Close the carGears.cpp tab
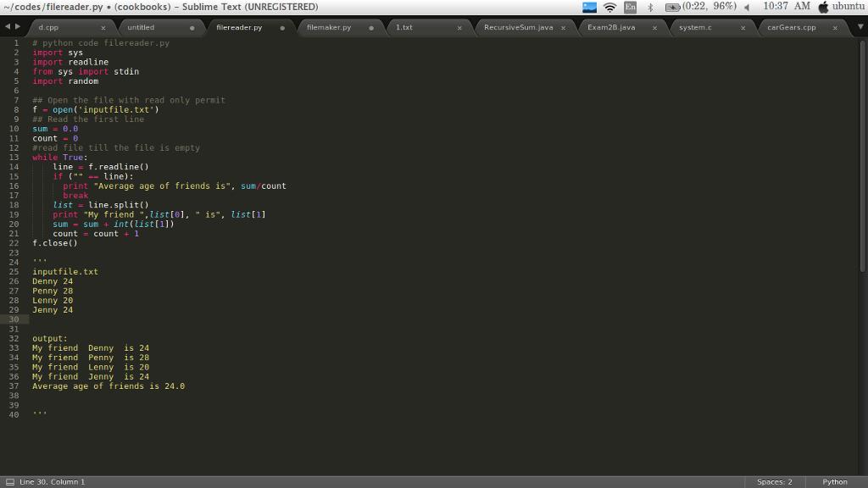This screenshot has height=488, width=868. click(835, 27)
